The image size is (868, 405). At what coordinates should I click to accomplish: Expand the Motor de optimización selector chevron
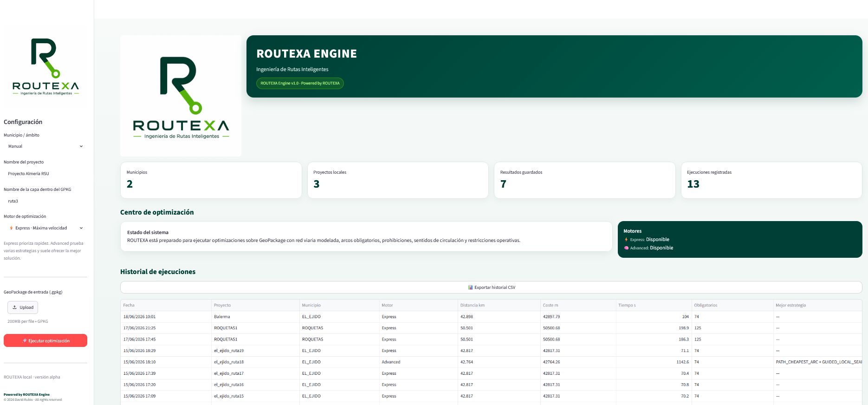(x=81, y=228)
